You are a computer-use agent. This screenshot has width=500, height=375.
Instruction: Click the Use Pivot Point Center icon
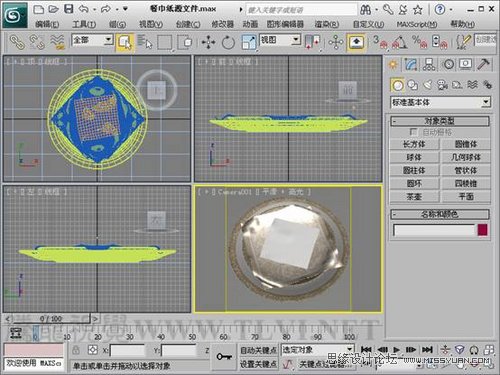[312, 42]
